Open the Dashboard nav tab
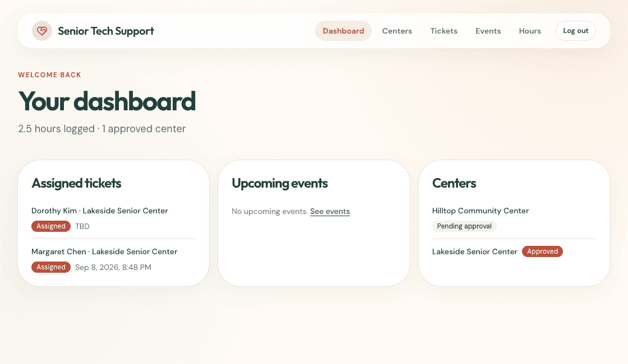Screen dimensions: 628x364 coord(343,31)
